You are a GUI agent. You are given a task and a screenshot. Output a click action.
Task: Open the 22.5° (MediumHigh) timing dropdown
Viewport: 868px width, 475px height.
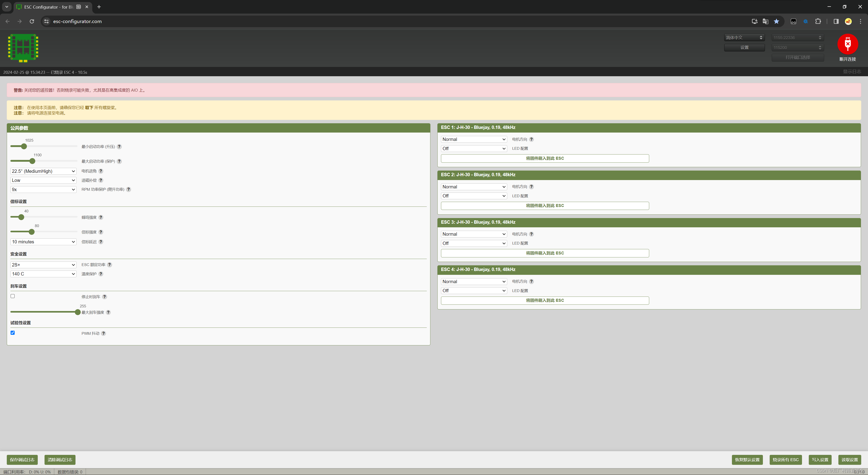coord(43,171)
